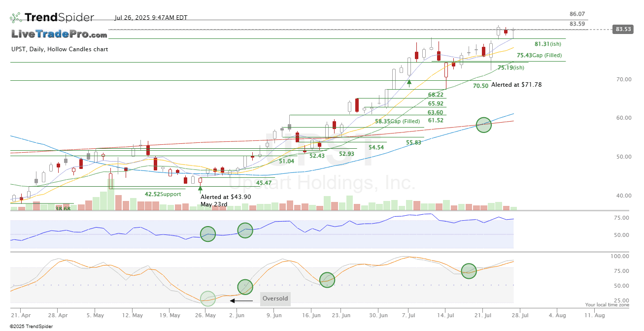Select the 45.47 level label

(264, 183)
